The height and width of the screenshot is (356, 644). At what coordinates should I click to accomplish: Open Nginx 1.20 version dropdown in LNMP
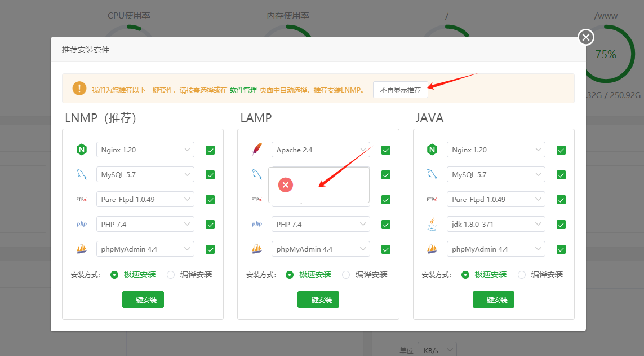click(x=145, y=150)
